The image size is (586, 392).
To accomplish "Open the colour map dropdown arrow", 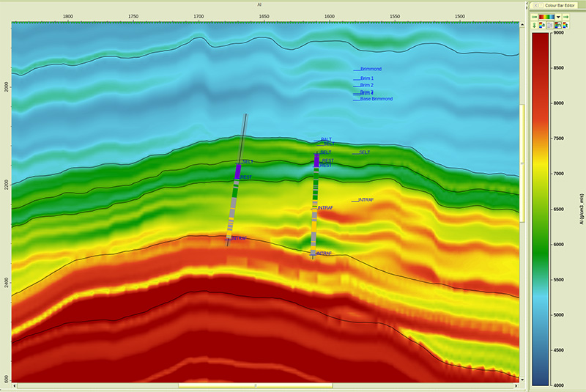I will pyautogui.click(x=558, y=16).
